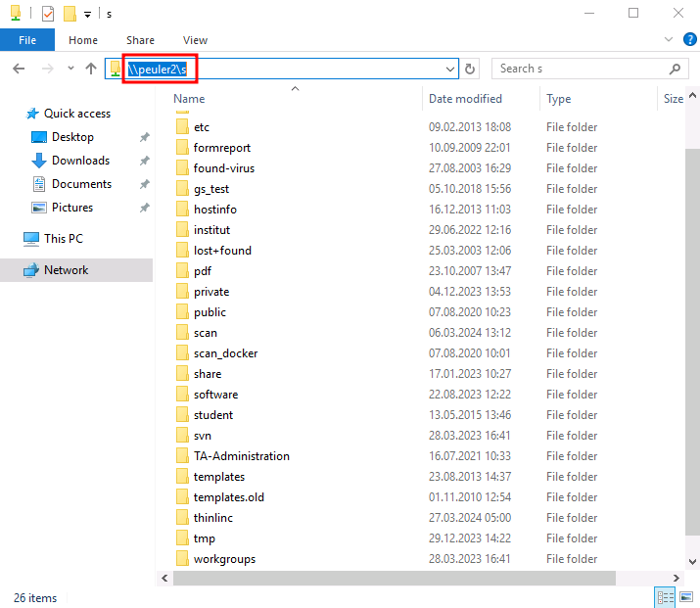Expand the recent locations dropdown arrow

[x=70, y=69]
